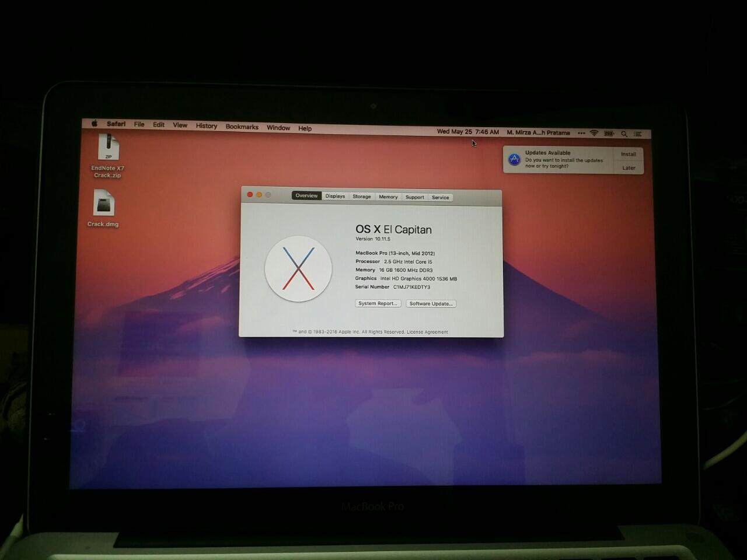Click the Updates Available notification title

point(547,153)
